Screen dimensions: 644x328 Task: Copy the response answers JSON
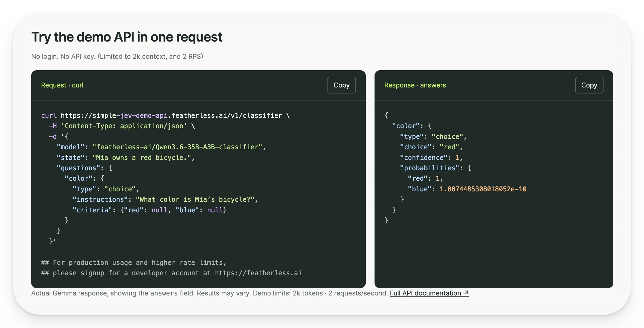pyautogui.click(x=589, y=85)
